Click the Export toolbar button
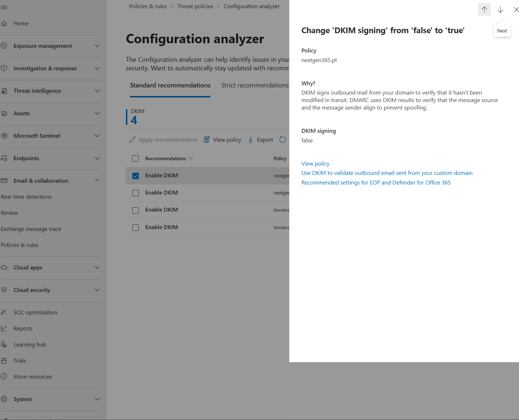Viewport: 519px width, 420px height. 261,140
